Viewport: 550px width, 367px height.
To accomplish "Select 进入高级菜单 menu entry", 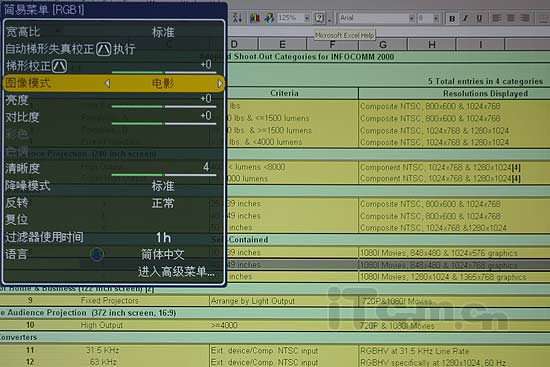I will tap(176, 271).
